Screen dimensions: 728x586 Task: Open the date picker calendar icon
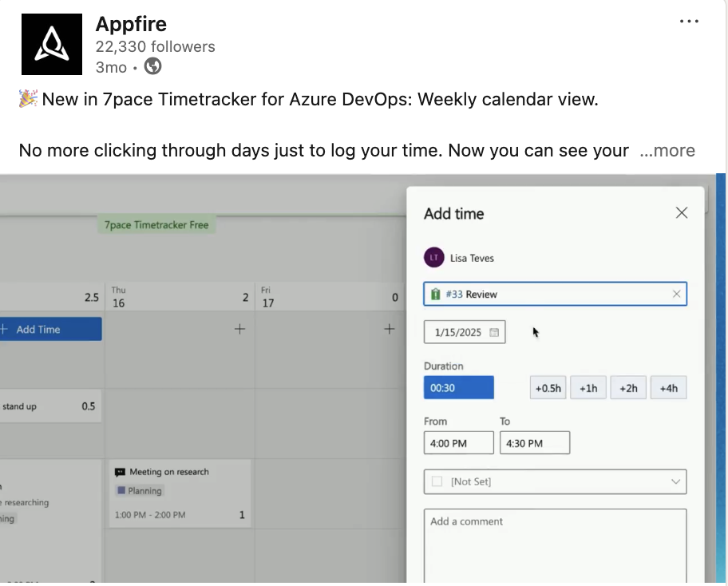(494, 332)
